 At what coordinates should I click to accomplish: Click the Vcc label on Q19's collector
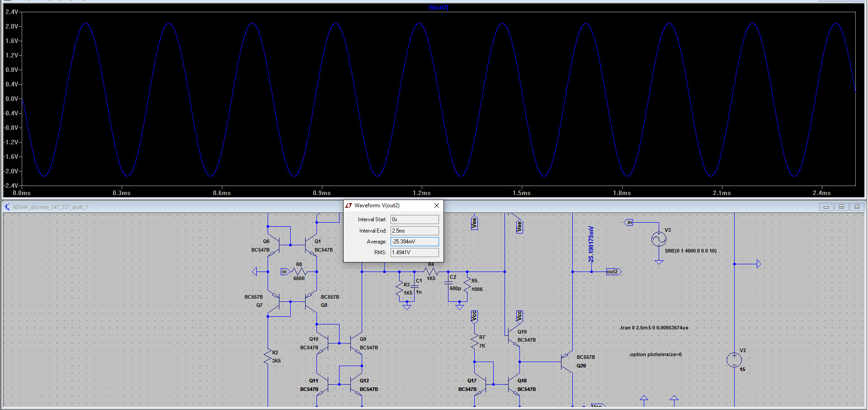point(519,316)
